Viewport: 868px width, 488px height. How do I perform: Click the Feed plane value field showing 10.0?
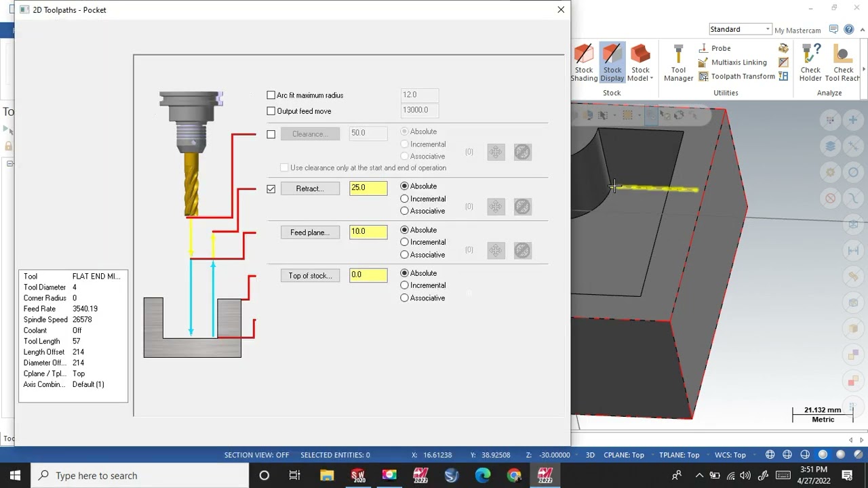click(x=368, y=232)
